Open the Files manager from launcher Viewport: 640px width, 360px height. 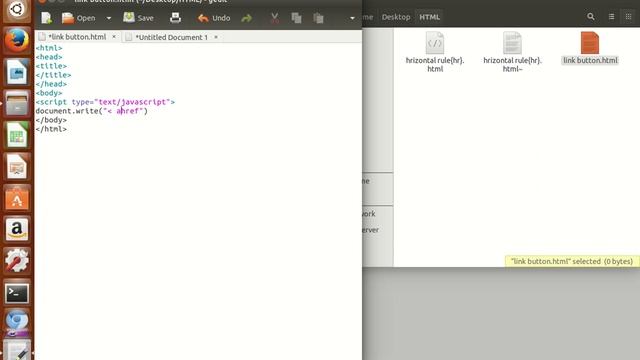point(17,103)
